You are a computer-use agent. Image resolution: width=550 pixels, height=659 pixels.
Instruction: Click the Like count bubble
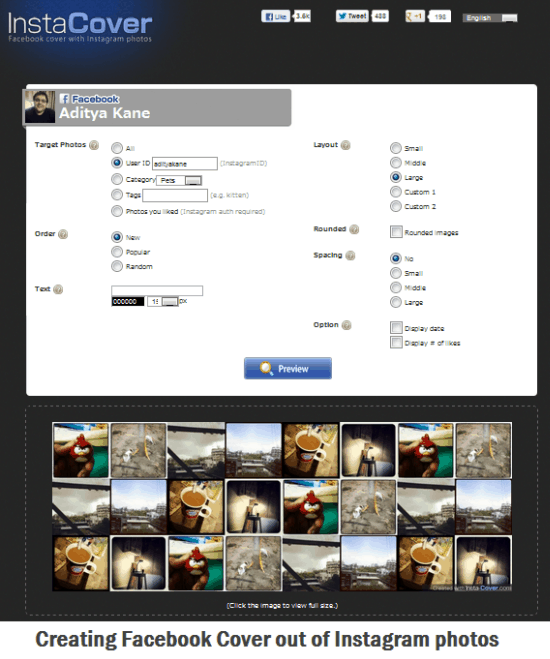point(302,16)
